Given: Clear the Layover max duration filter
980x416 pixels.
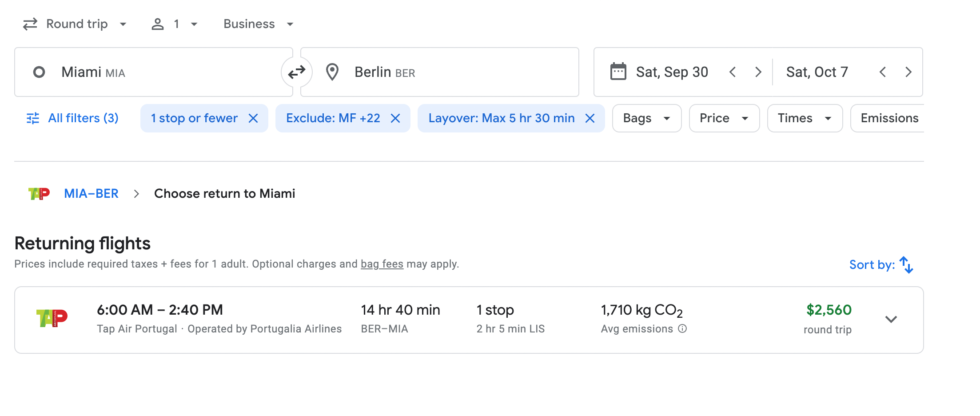Looking at the screenshot, I should click(x=590, y=118).
